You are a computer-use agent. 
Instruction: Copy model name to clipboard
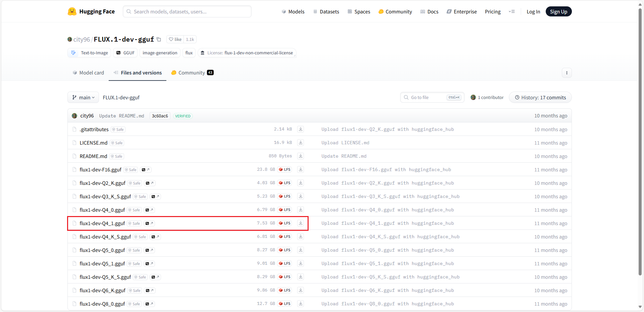tap(159, 40)
